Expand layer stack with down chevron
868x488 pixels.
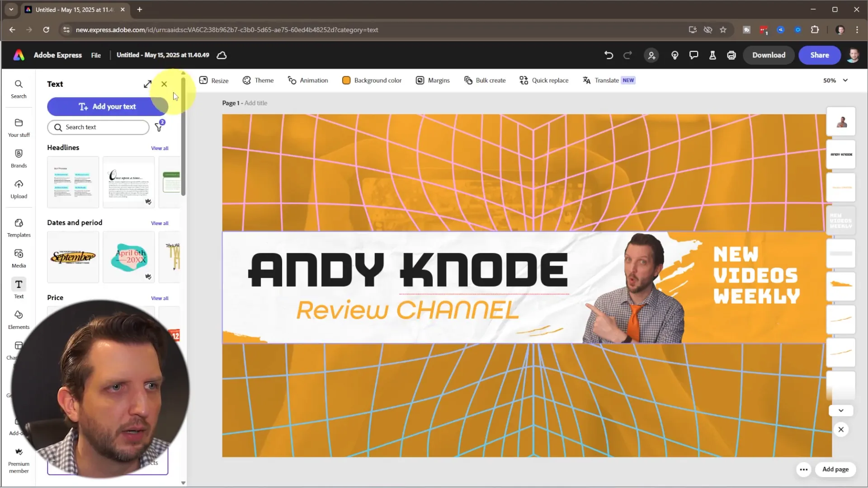tap(841, 410)
